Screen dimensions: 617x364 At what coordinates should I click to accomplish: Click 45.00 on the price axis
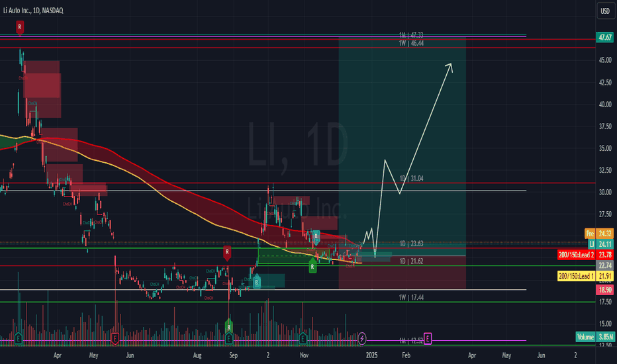(605, 60)
